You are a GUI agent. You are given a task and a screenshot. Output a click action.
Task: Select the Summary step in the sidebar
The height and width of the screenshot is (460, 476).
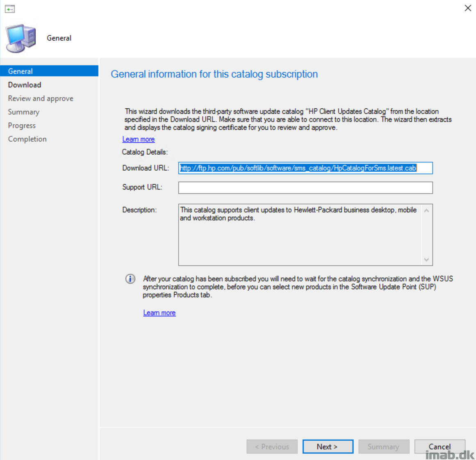[x=24, y=112]
